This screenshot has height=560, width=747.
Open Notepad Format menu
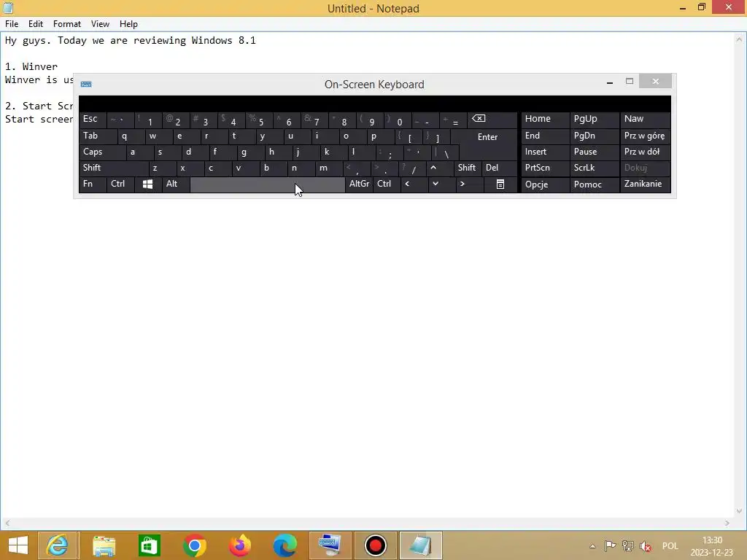(x=66, y=24)
